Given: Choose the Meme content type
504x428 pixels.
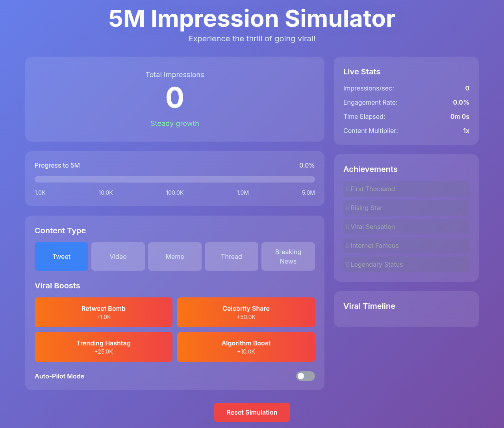Looking at the screenshot, I should point(175,256).
